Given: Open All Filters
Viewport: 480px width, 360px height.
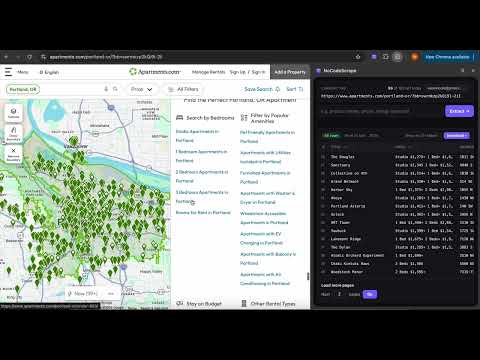Looking at the screenshot, I should point(183,89).
